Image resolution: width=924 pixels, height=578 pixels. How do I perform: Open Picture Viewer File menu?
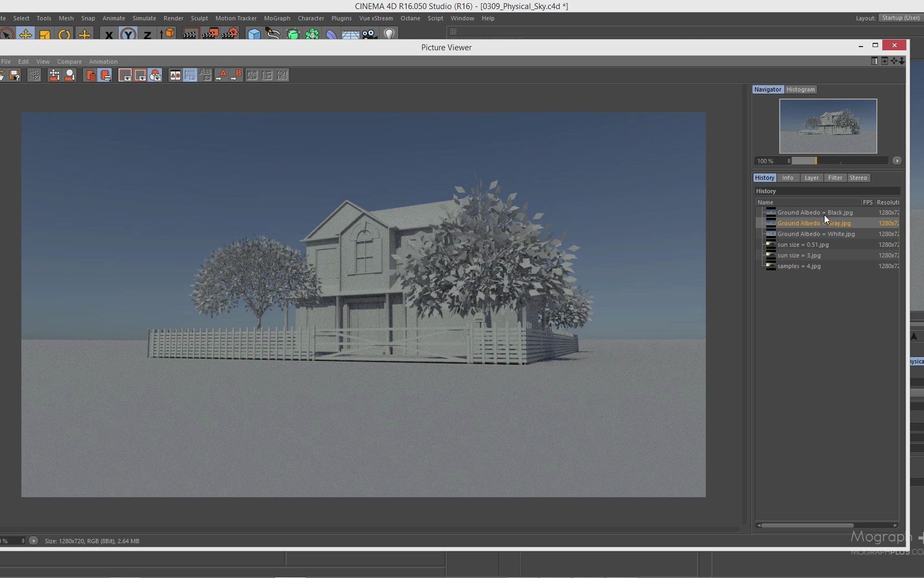pyautogui.click(x=6, y=62)
